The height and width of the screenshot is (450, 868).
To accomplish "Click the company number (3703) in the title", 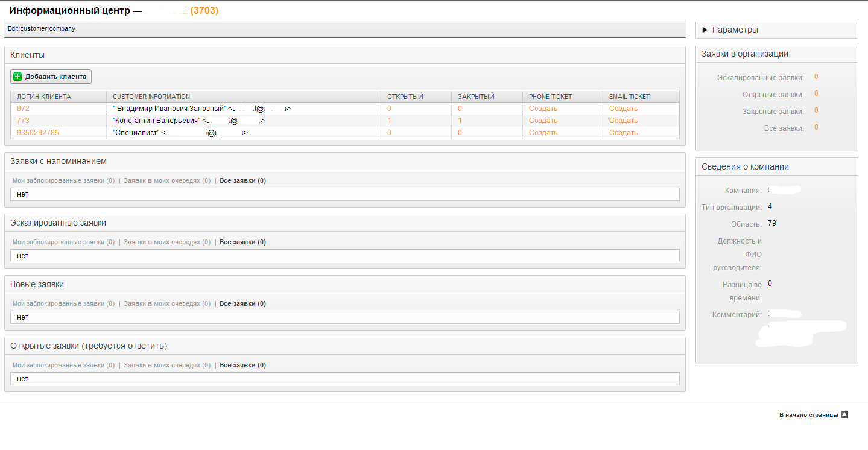I will (204, 10).
